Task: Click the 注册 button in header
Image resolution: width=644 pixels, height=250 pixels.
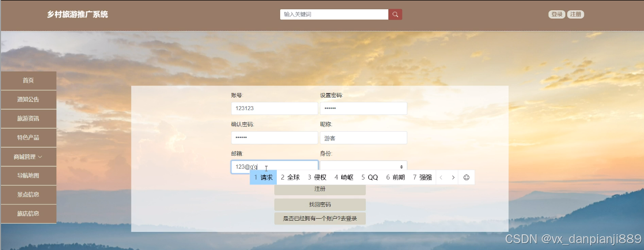Action: pyautogui.click(x=576, y=15)
